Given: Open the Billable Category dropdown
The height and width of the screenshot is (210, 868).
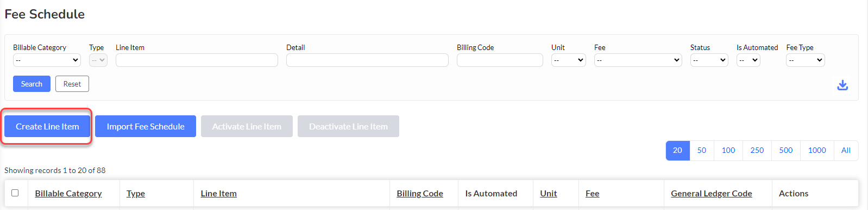Looking at the screenshot, I should click(47, 60).
